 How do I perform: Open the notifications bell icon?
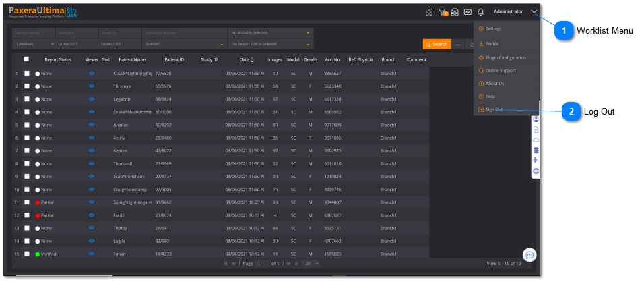(x=480, y=12)
